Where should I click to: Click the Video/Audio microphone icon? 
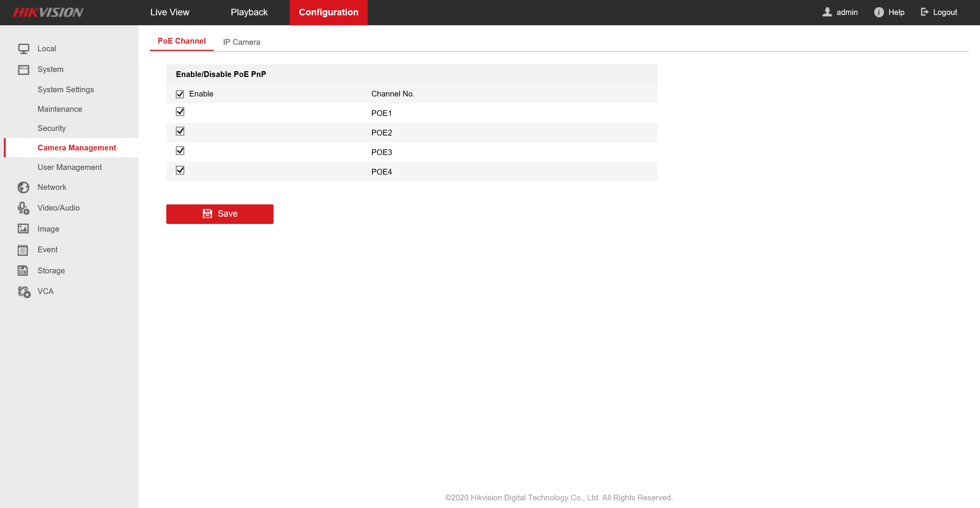[23, 208]
